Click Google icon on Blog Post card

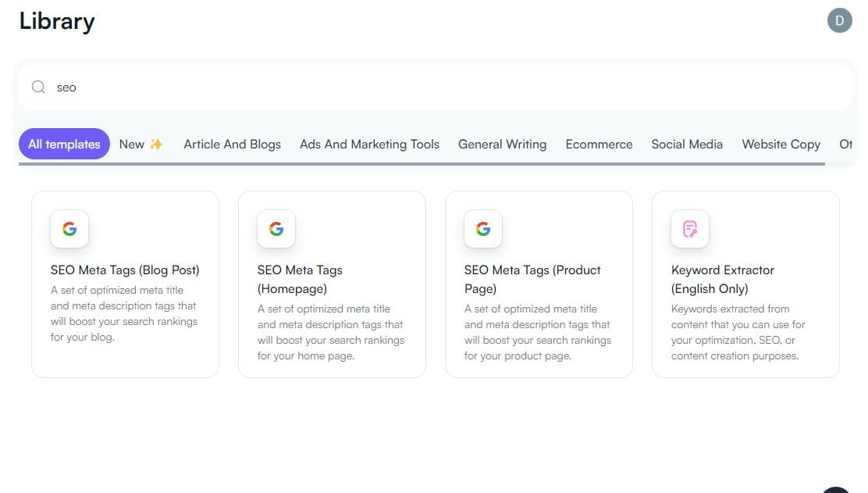[69, 229]
